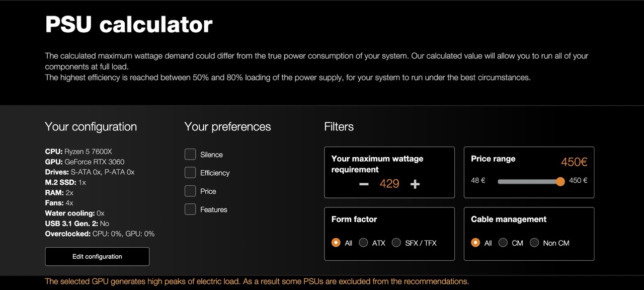Click the GeForce RTX 3060 GPU entry
644x290 pixels.
point(94,162)
